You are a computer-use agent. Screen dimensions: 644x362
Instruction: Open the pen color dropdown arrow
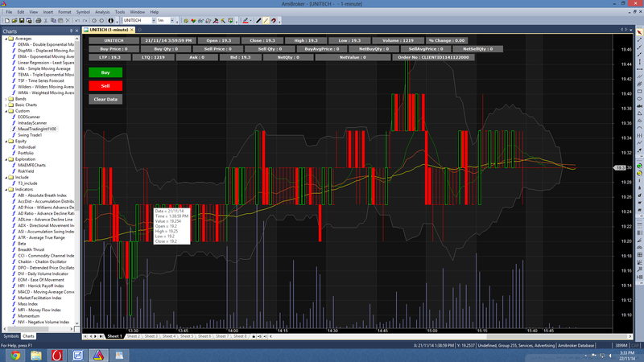coord(250,20)
